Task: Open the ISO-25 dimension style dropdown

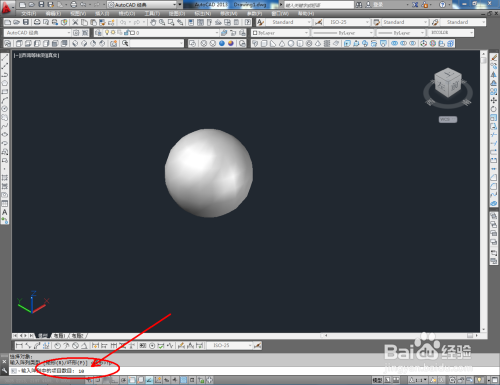Action: [x=367, y=22]
